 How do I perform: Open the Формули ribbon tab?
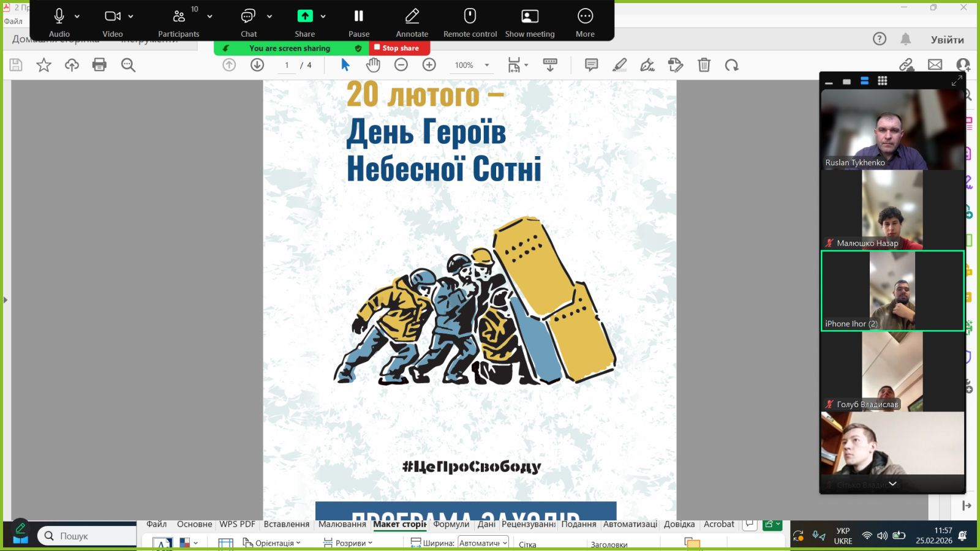pyautogui.click(x=451, y=524)
